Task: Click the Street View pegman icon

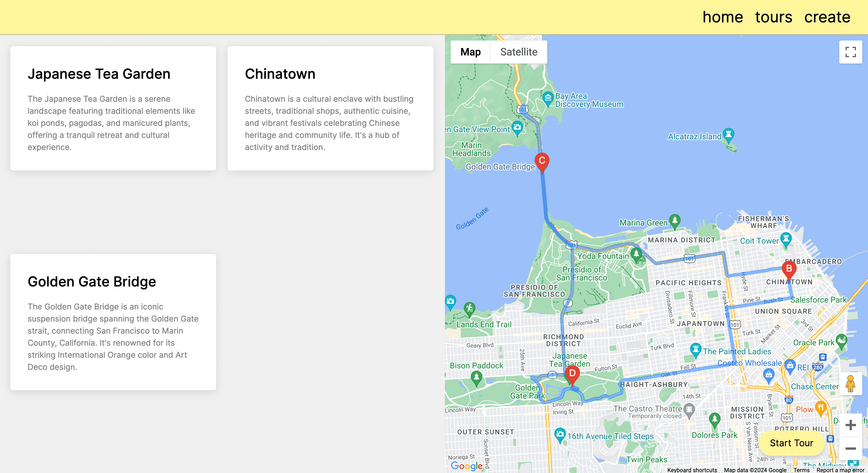Action: 850,384
